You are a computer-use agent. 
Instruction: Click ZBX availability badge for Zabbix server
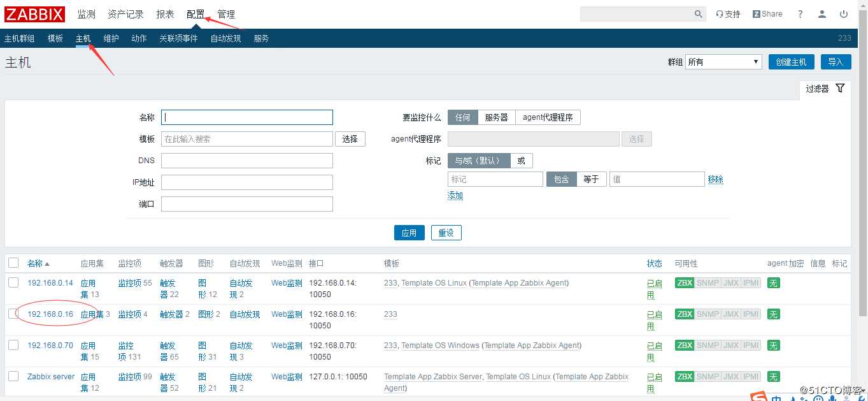coord(685,376)
